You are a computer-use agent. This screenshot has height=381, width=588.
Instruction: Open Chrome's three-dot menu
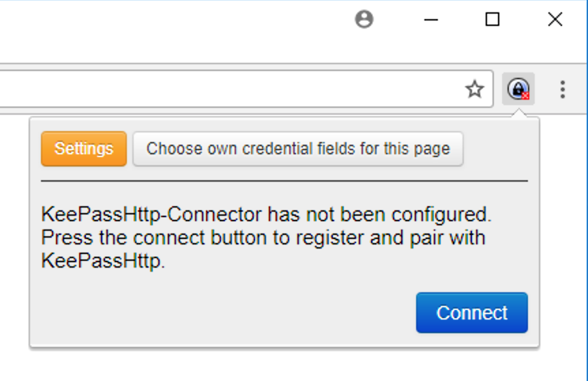(x=563, y=89)
